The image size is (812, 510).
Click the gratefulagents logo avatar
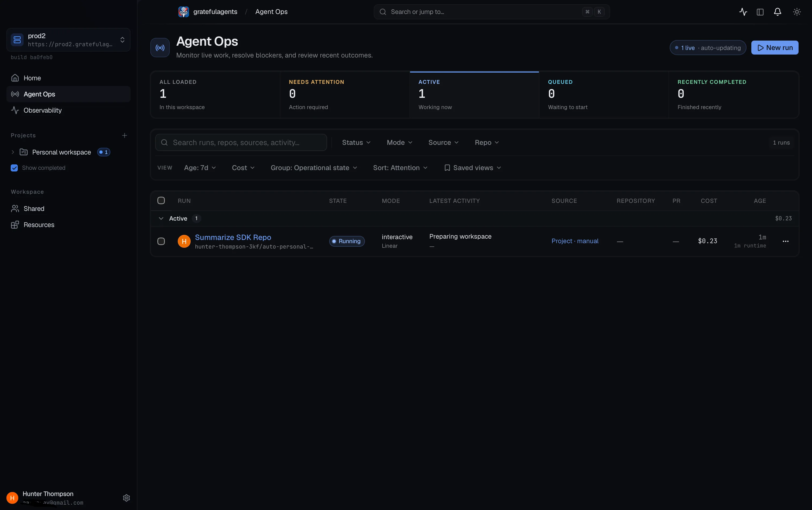(x=183, y=12)
